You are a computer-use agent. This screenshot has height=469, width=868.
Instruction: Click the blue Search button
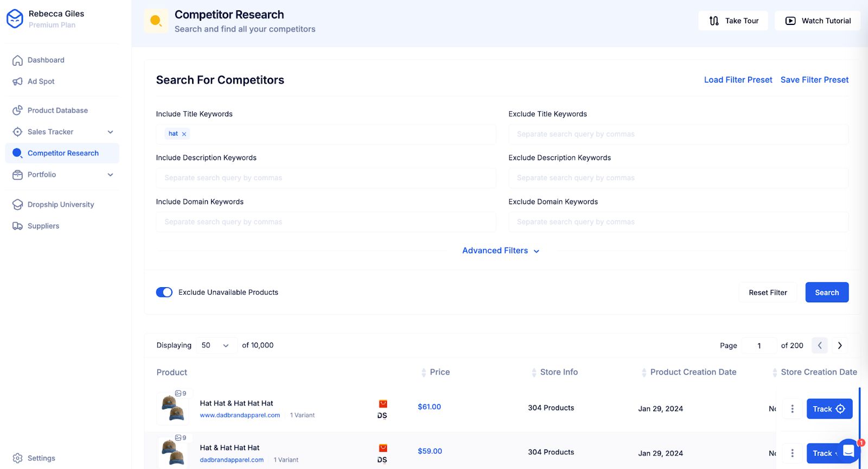[826, 293]
